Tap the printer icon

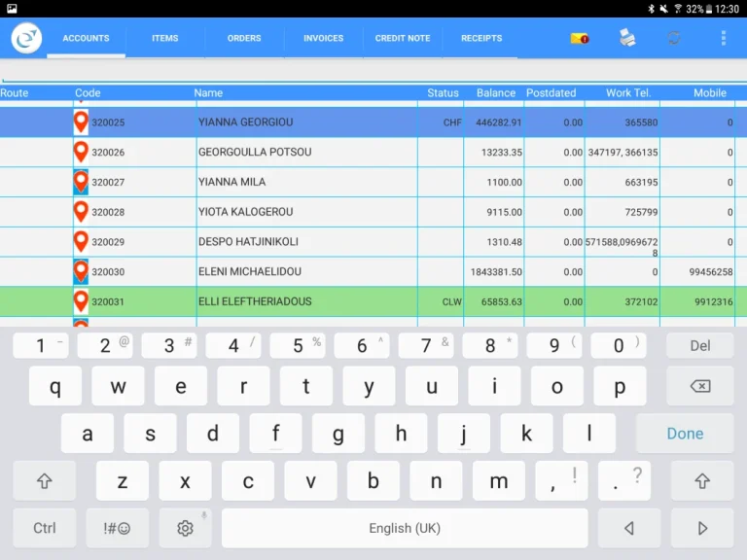pos(627,38)
